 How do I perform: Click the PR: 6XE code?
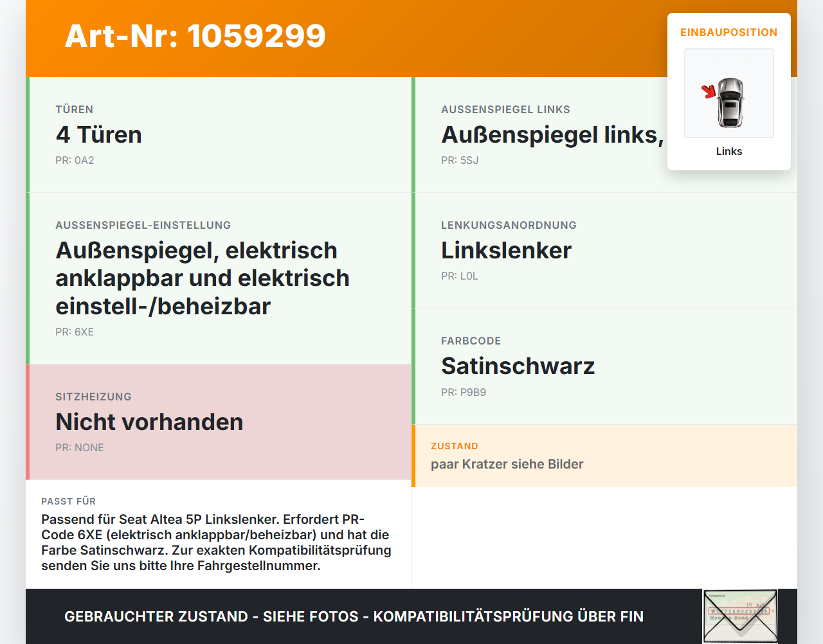point(75,332)
